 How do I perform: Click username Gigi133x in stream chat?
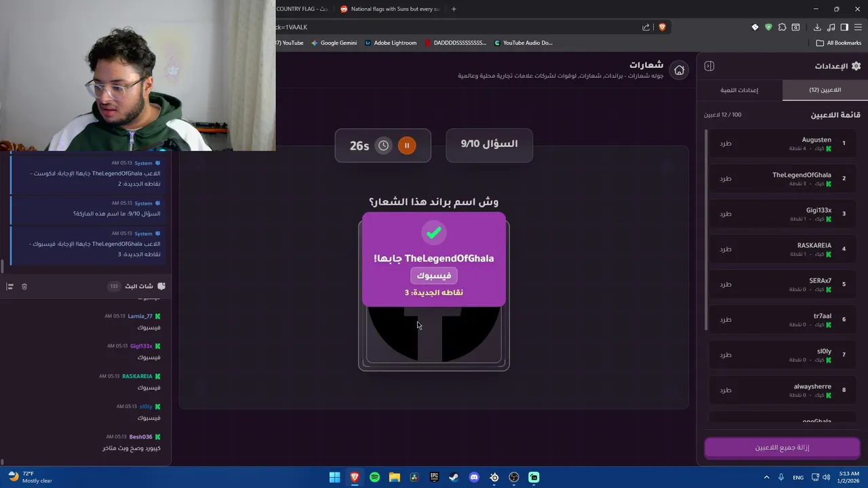(x=141, y=346)
